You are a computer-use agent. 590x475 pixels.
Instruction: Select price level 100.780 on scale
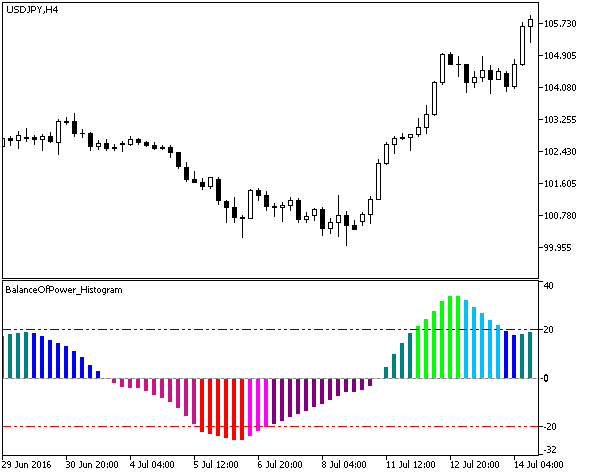pos(560,216)
